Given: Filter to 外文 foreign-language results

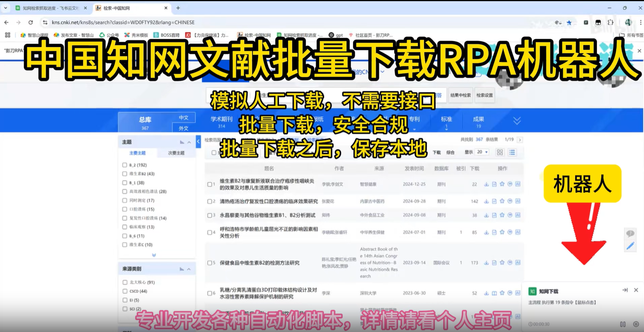Looking at the screenshot, I should (184, 128).
